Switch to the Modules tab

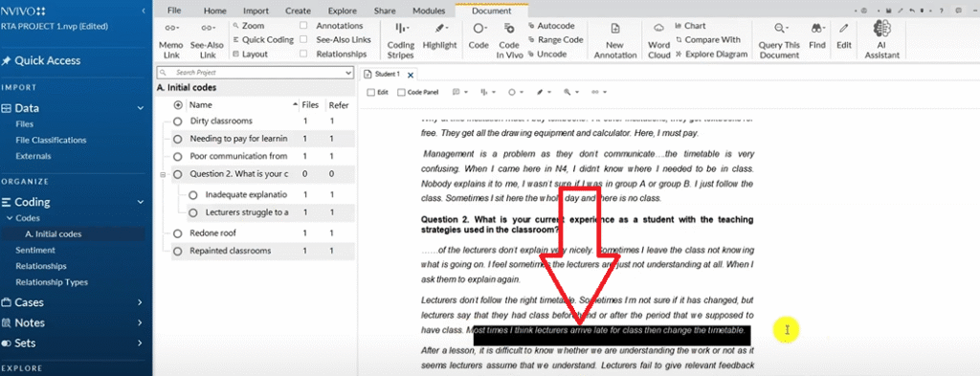pyautogui.click(x=429, y=11)
